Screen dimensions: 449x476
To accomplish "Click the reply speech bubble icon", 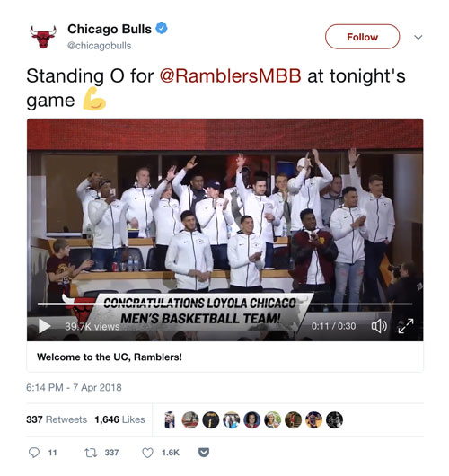I will 34,453.
